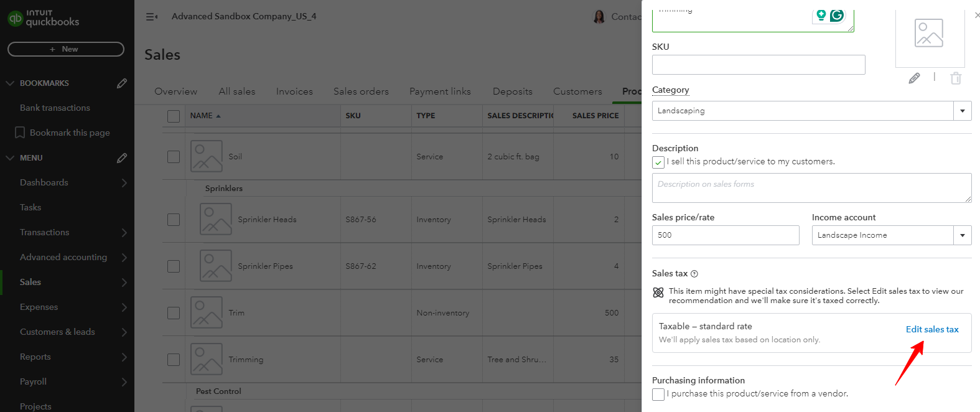Screen dimensions: 980x412
Task: Collapse the sidebar with the hamburger icon
Action: click(151, 17)
